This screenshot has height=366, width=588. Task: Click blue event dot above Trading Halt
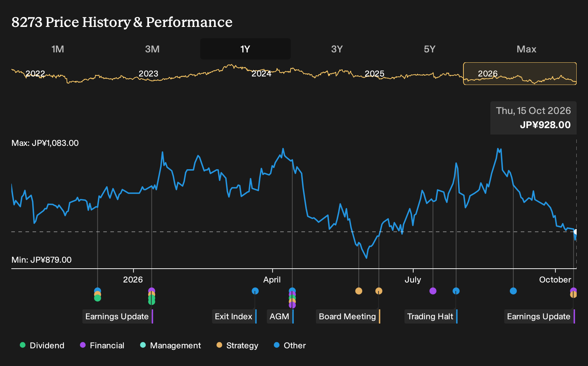456,291
